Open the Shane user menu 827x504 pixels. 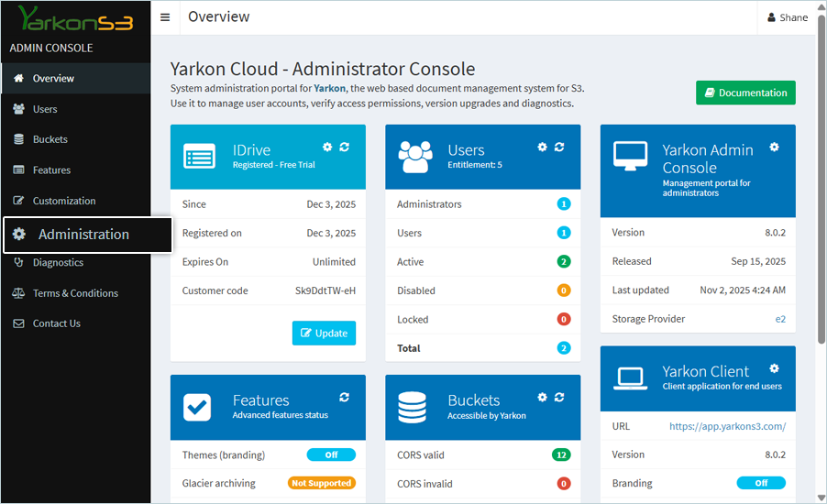click(788, 17)
